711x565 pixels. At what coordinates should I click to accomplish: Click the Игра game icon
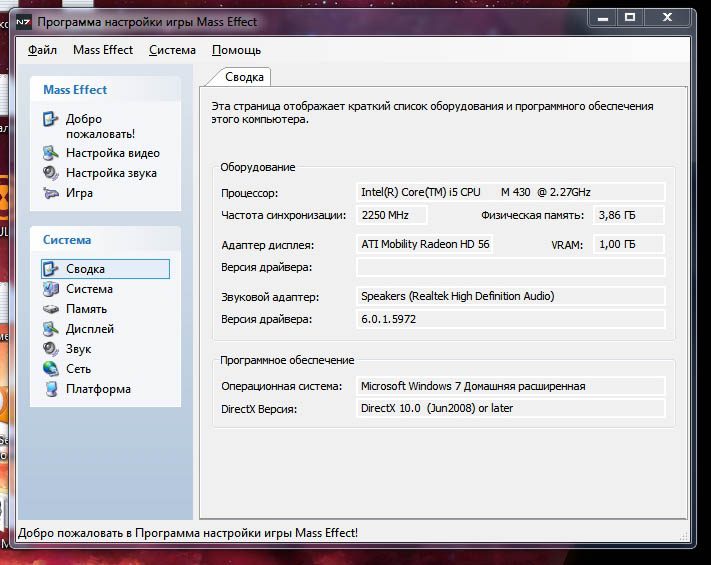[50, 193]
